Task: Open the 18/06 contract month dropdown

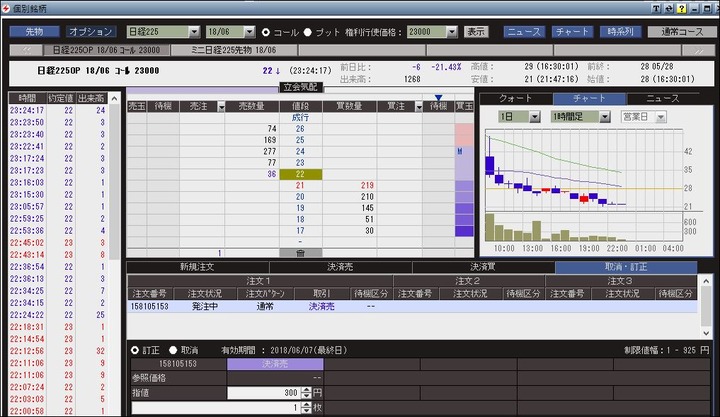Action: [249, 32]
